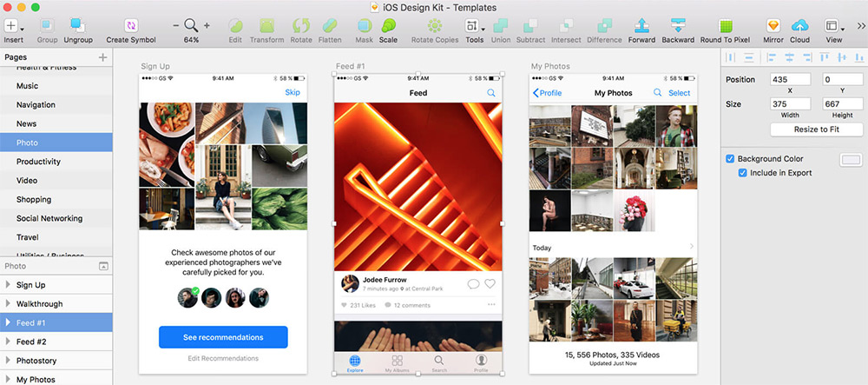Image resolution: width=868 pixels, height=385 pixels.
Task: Expand the Feed #1 artboard layer
Action: pos(8,322)
